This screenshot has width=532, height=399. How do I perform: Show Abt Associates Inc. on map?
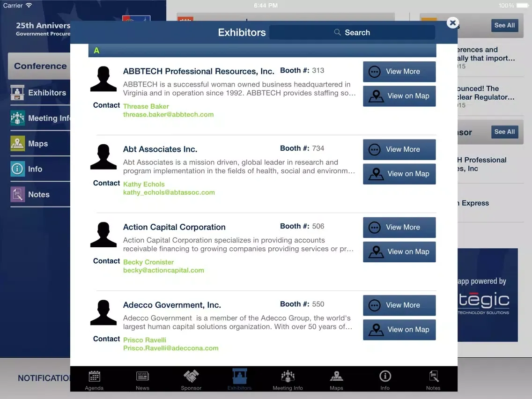click(399, 174)
